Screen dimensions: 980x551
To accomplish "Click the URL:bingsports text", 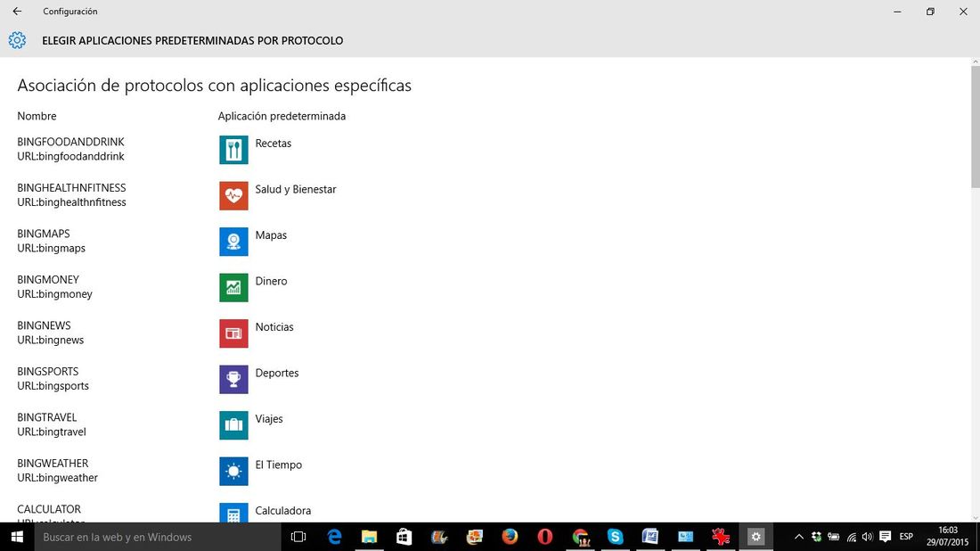I will coord(53,386).
